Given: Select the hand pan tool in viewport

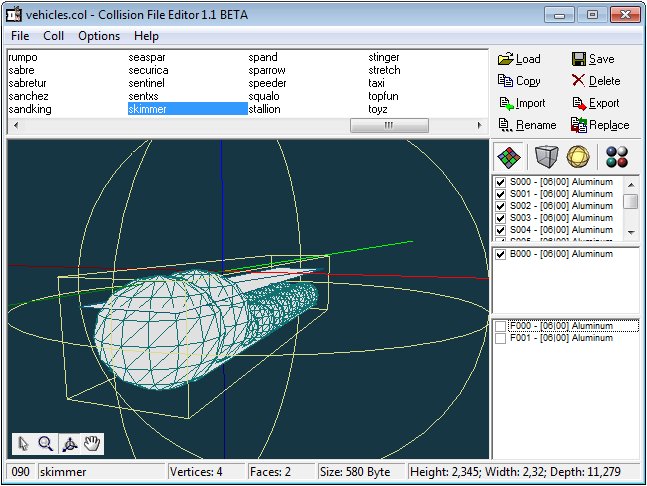Looking at the screenshot, I should tap(92, 444).
